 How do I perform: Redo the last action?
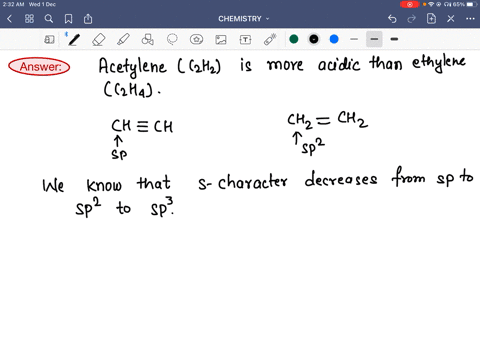(x=412, y=19)
